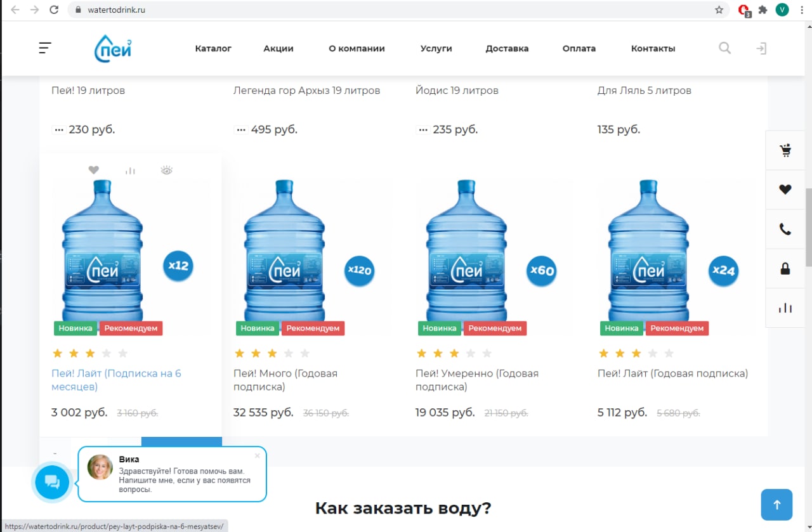
Task: Open the hamburger menu icon
Action: pyautogui.click(x=45, y=48)
